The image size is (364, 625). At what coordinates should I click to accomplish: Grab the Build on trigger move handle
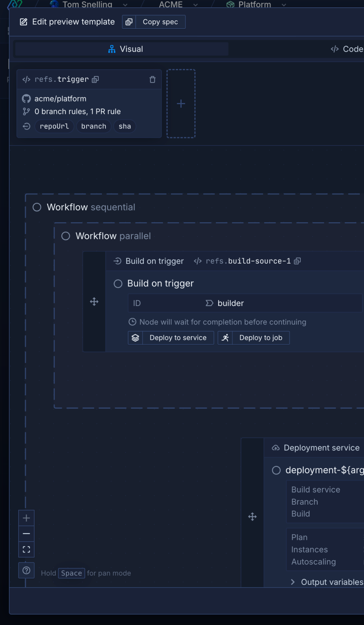94,302
